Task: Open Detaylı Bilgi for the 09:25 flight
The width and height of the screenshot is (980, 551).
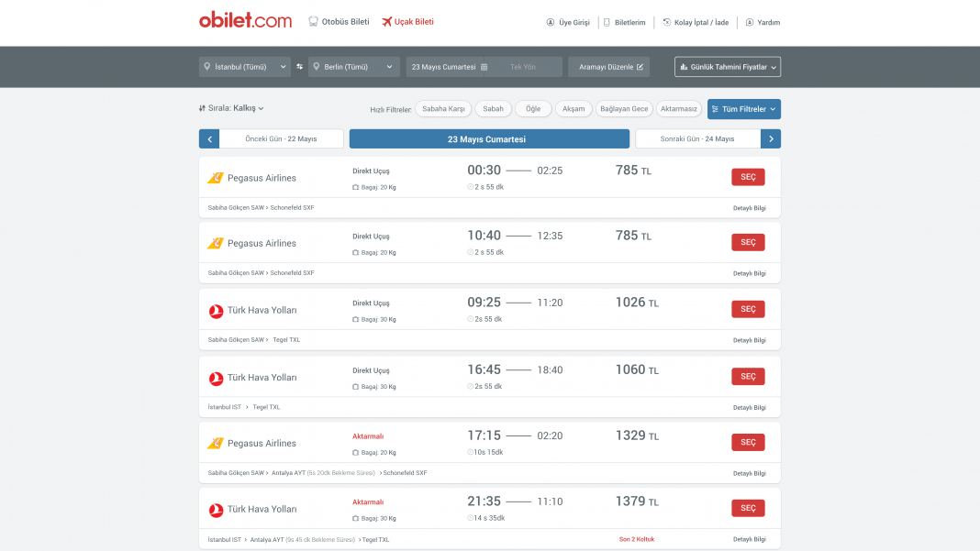Action: pyautogui.click(x=749, y=340)
